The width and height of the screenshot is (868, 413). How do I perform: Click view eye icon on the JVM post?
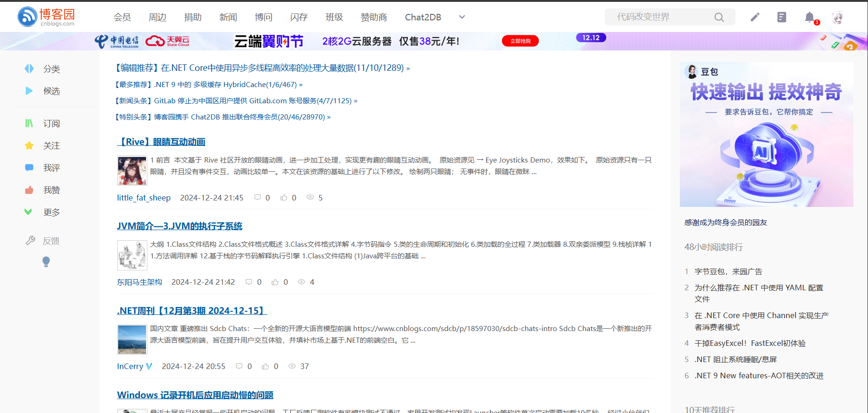coord(301,282)
